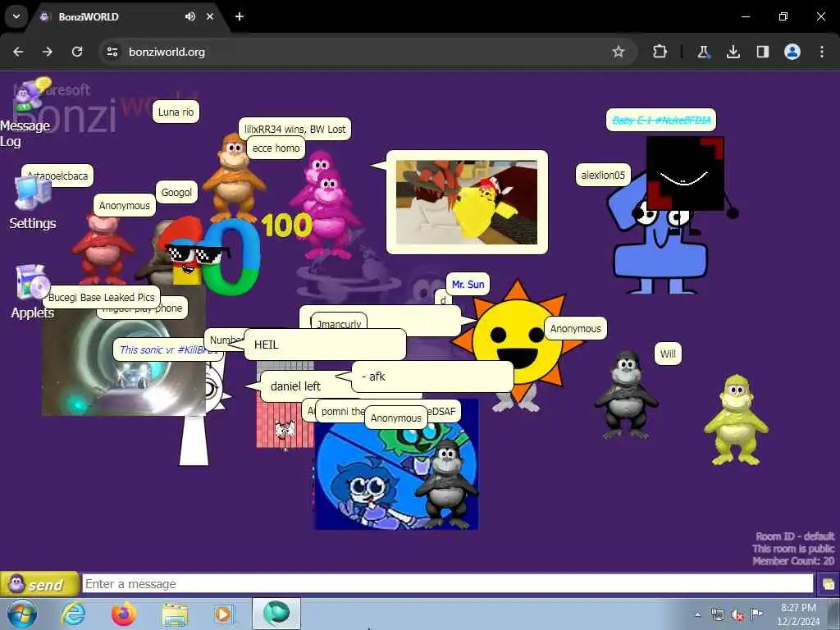This screenshot has height=630, width=840.
Task: Bookmark this page with the star
Action: pos(619,52)
